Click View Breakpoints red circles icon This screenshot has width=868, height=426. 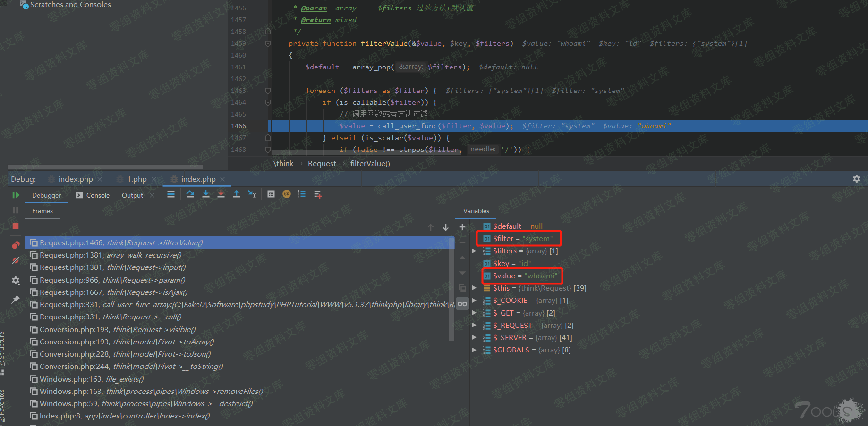click(16, 245)
